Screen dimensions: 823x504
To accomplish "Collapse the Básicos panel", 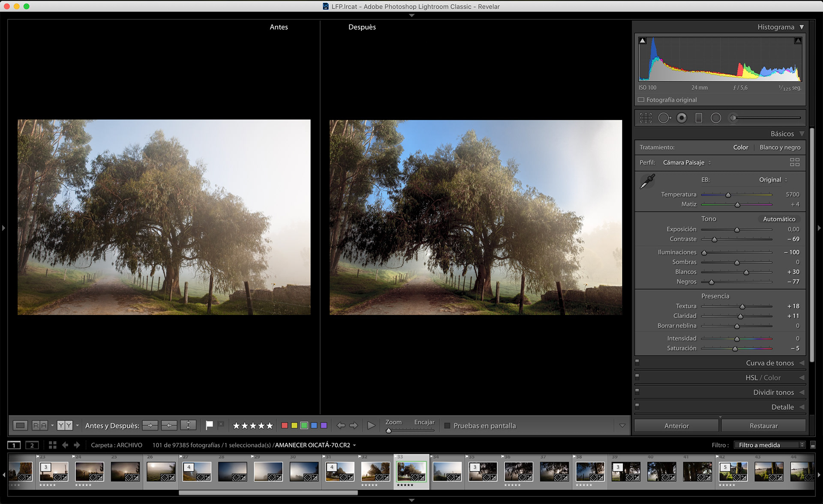I will (802, 134).
